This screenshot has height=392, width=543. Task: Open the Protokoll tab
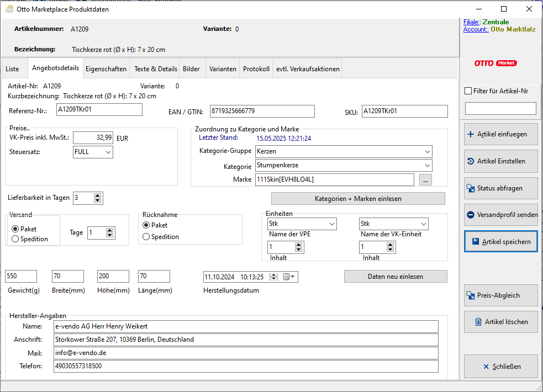click(256, 69)
